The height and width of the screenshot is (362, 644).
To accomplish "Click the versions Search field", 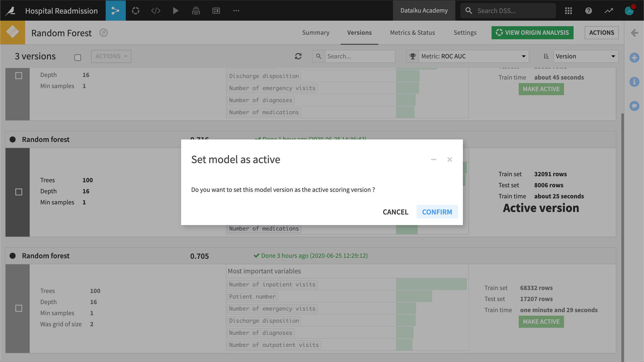I will pos(360,56).
